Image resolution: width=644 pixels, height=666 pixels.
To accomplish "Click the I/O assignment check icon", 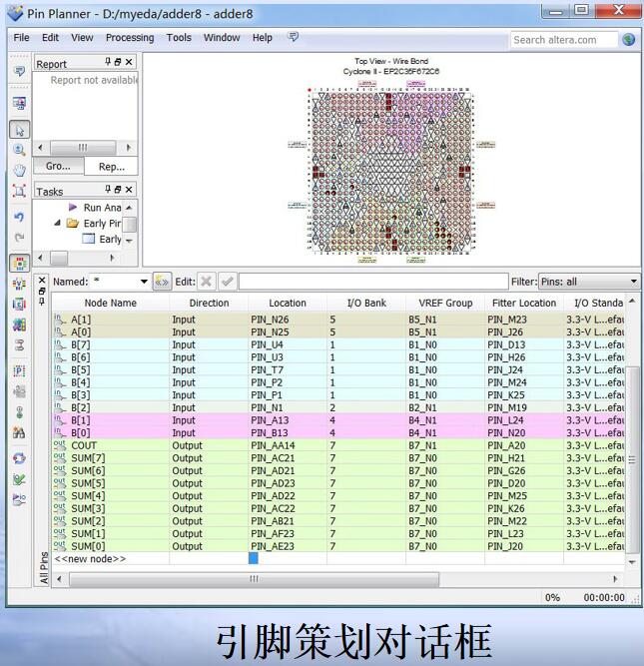I will point(19,479).
